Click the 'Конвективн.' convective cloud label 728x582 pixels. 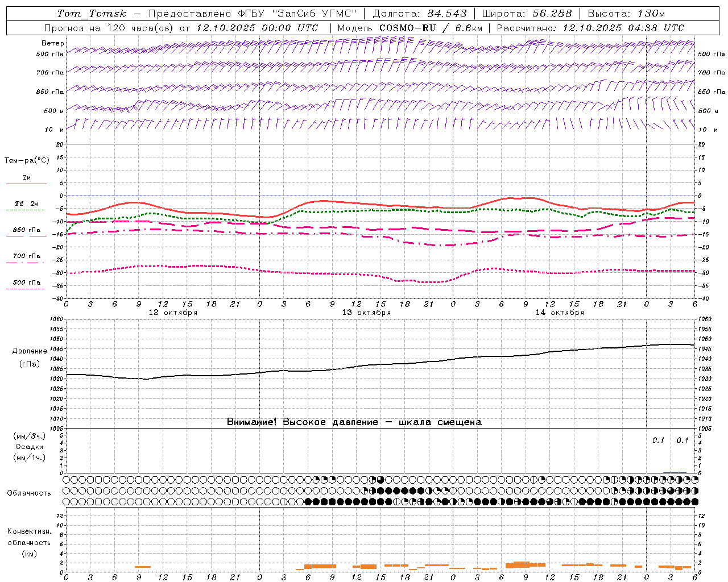[29, 531]
